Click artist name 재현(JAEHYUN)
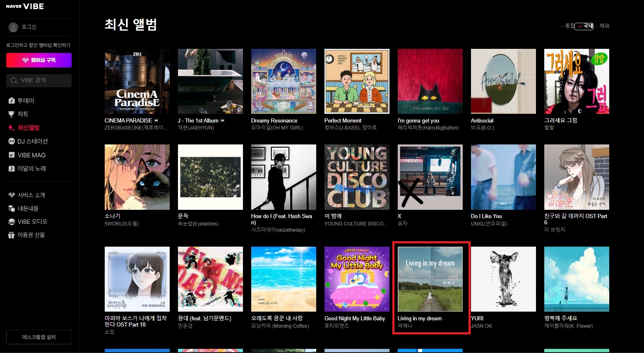This screenshot has height=353, width=644. [196, 128]
